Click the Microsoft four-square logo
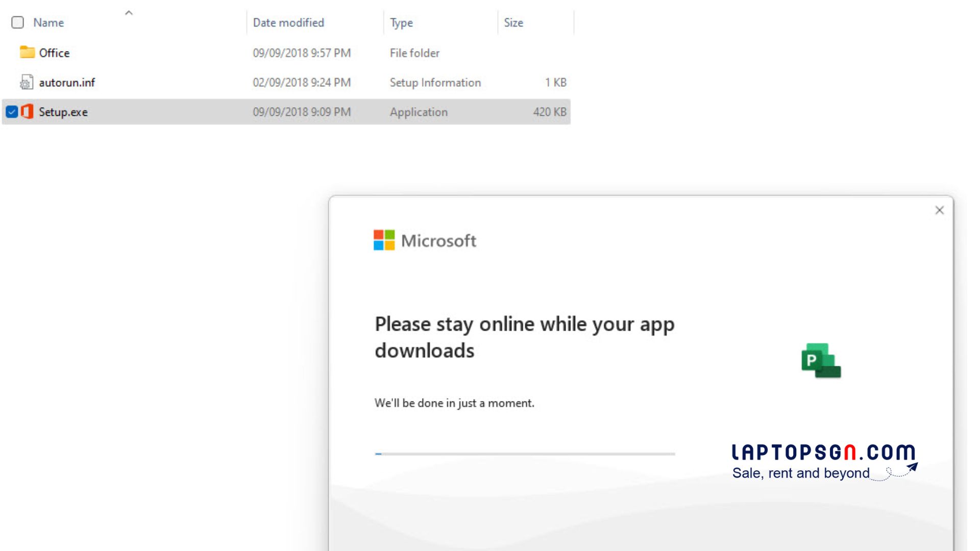 pyautogui.click(x=383, y=240)
